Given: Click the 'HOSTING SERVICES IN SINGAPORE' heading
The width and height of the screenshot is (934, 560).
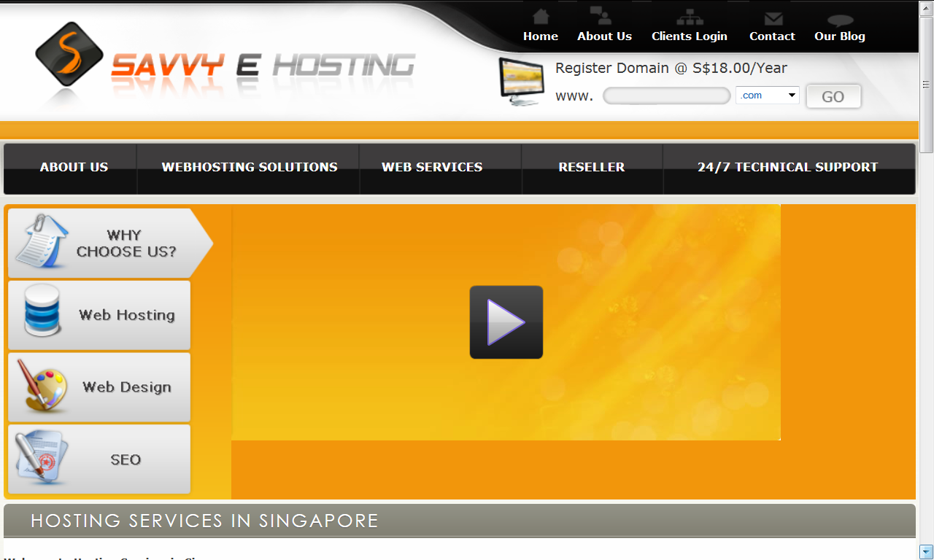Looking at the screenshot, I should 204,521.
